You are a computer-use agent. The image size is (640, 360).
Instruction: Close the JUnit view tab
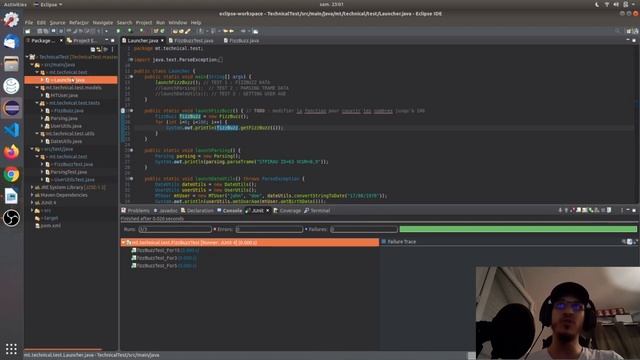click(268, 211)
